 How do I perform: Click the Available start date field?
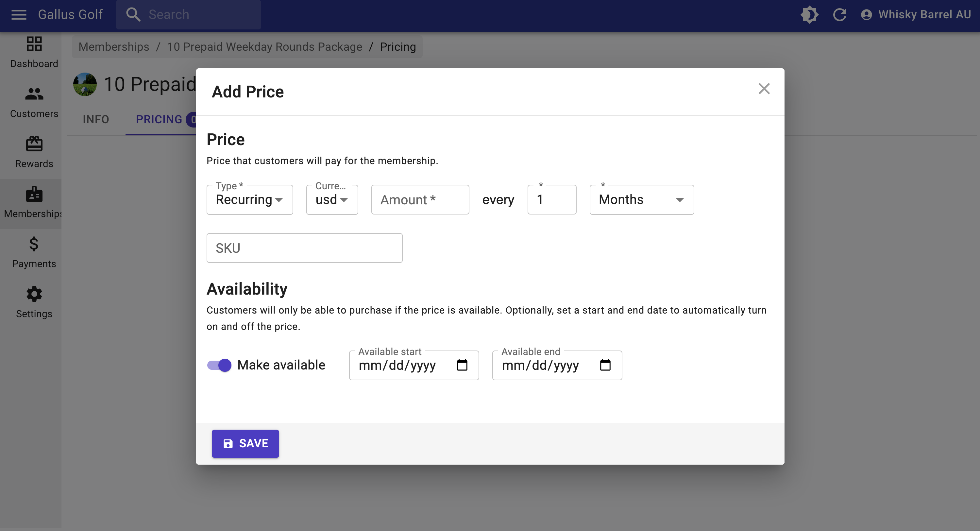click(x=414, y=366)
